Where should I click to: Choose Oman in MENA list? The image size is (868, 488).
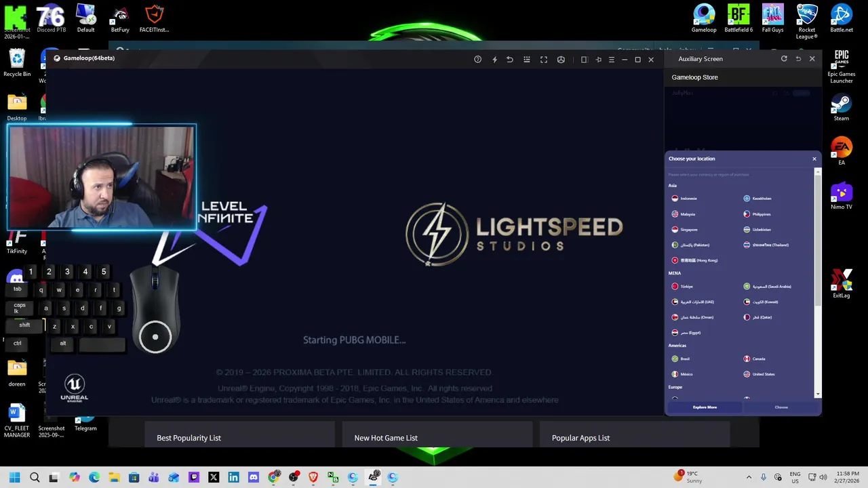pyautogui.click(x=692, y=317)
